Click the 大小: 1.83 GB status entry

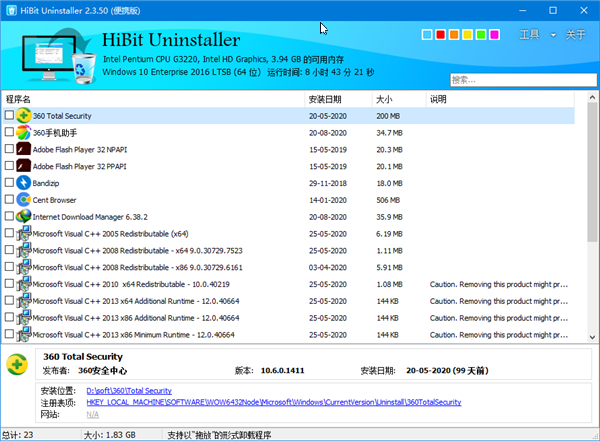coord(109,435)
